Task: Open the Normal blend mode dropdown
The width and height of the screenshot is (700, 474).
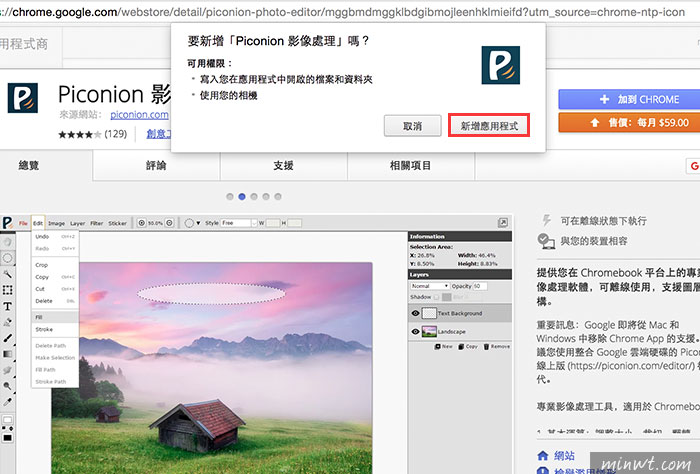Action: 429,286
